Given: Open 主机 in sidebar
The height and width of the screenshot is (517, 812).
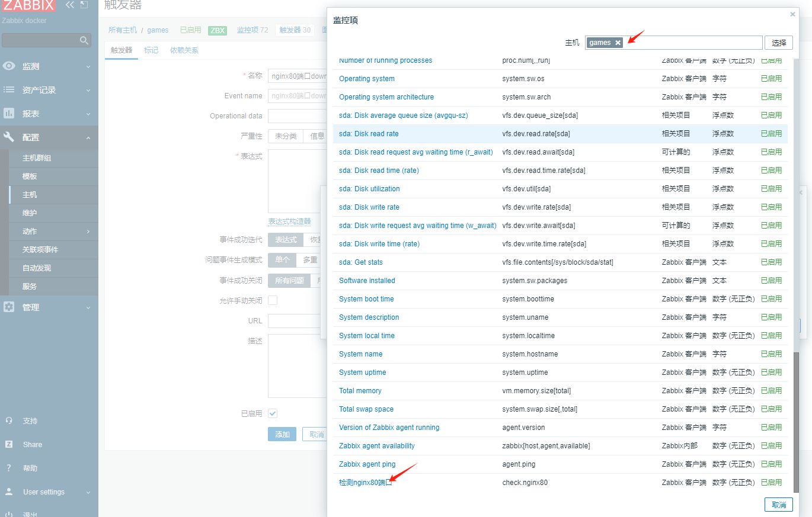Looking at the screenshot, I should click(x=30, y=195).
